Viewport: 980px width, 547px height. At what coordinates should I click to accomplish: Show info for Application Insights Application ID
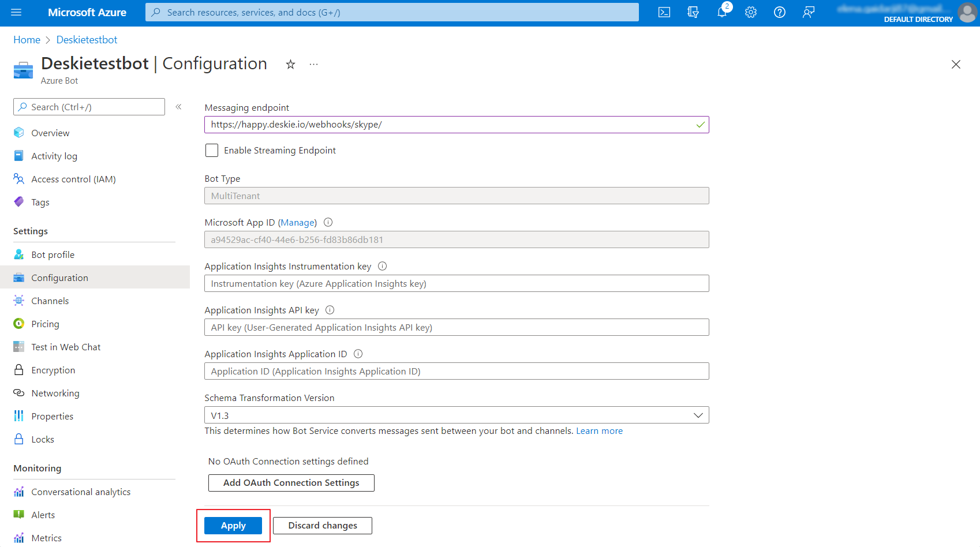358,354
